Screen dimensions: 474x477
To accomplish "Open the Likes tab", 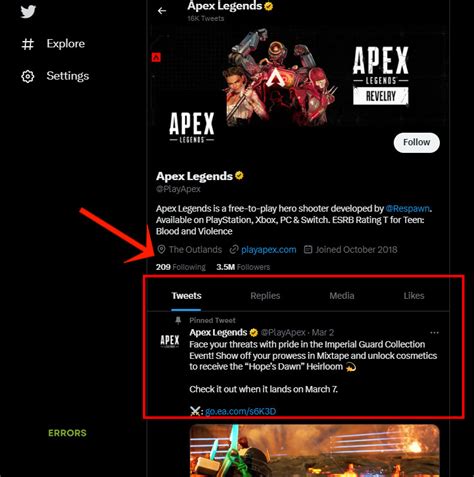I will pos(414,296).
